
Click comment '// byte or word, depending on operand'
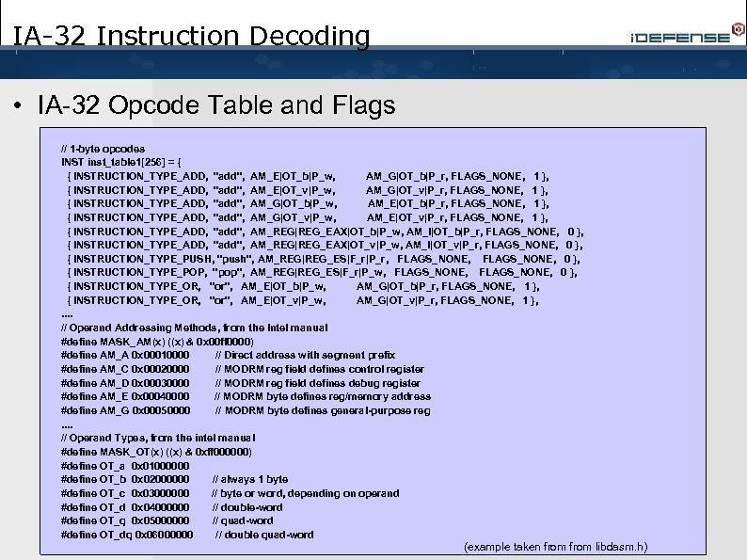306,493
